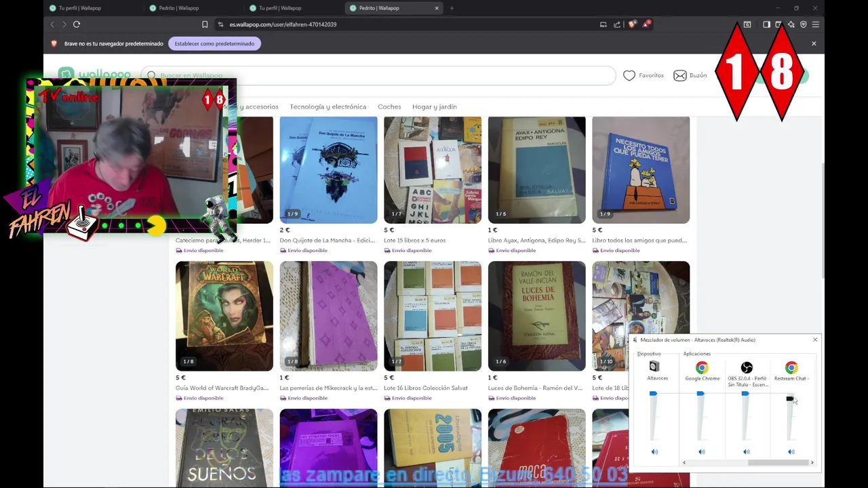The height and width of the screenshot is (488, 868).
Task: Open the Brave Shields lion icon
Action: coord(632,24)
